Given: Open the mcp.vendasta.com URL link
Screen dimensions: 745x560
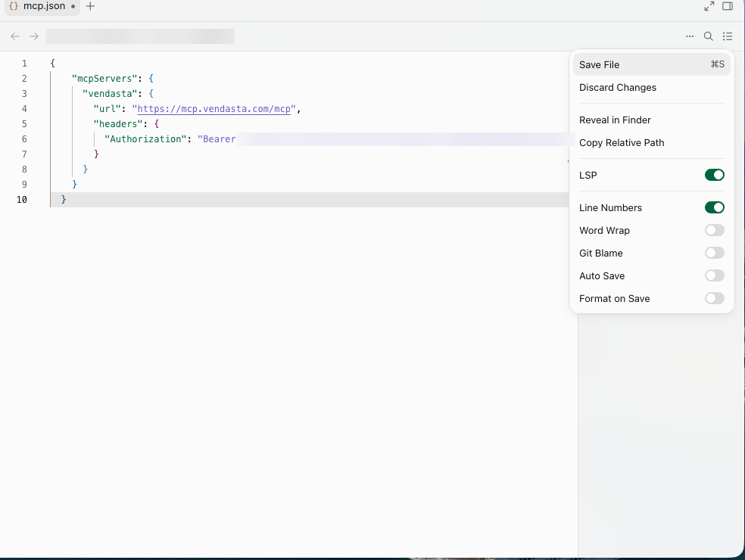Looking at the screenshot, I should point(214,109).
